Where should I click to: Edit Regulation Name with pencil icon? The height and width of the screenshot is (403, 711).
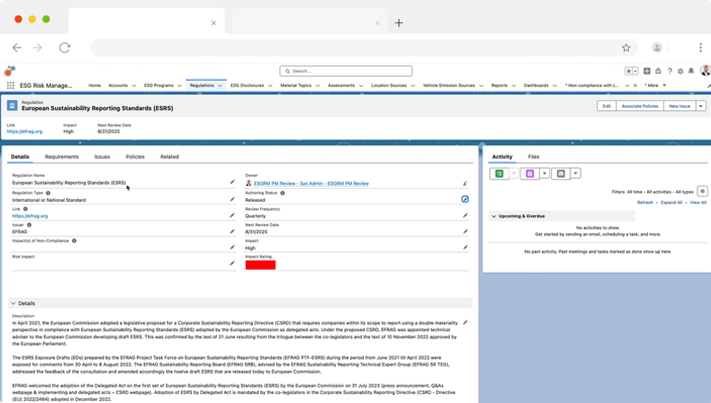click(x=233, y=183)
